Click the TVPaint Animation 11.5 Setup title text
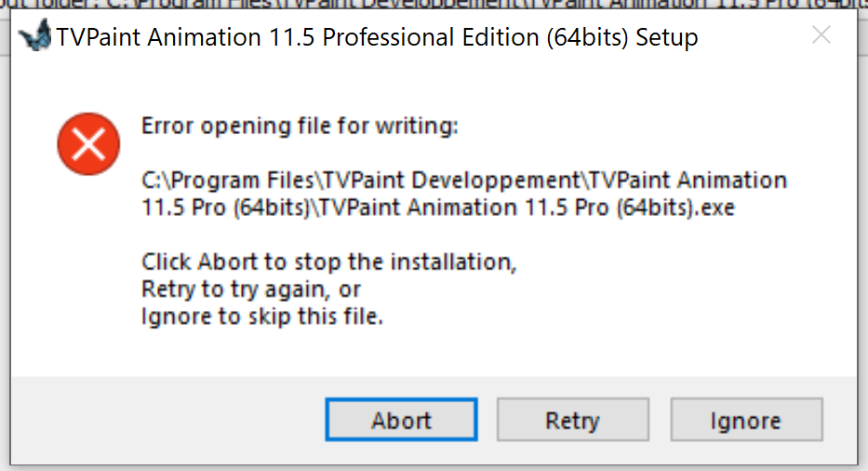 [377, 37]
